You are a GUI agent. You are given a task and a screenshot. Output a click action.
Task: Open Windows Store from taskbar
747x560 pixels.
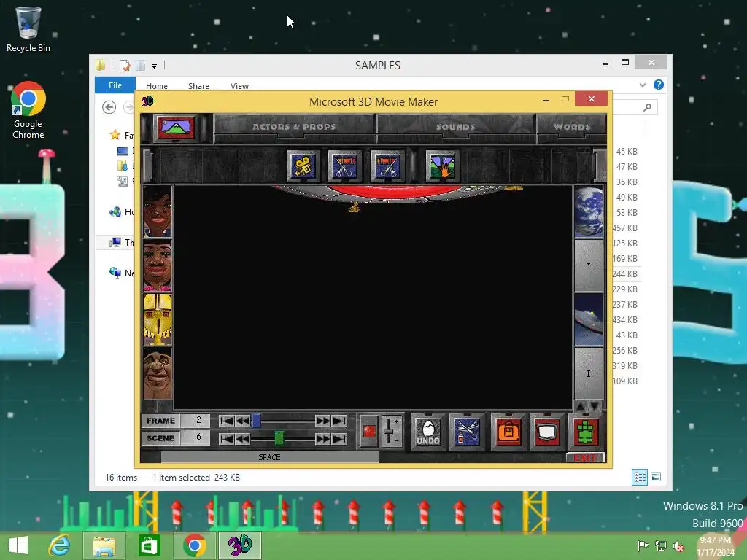[x=149, y=545]
